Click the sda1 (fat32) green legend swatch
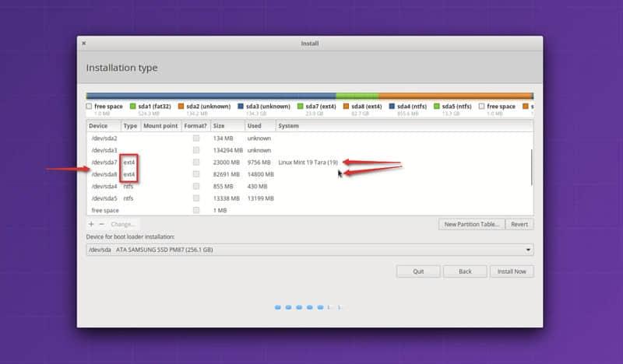Screen dimensions: 623x364 tap(132, 107)
